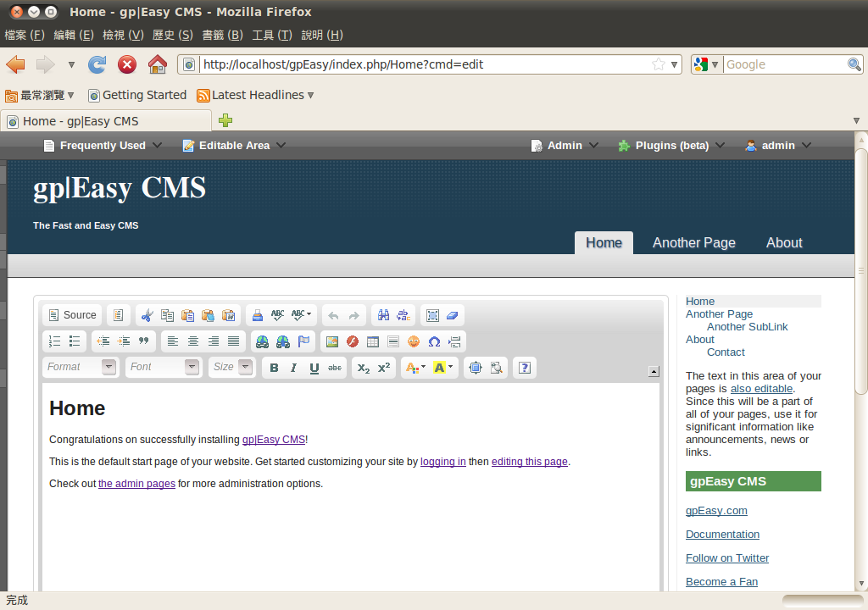Screen dimensions: 868x610
Task: Click the Print icon in editor
Action: [x=258, y=315]
